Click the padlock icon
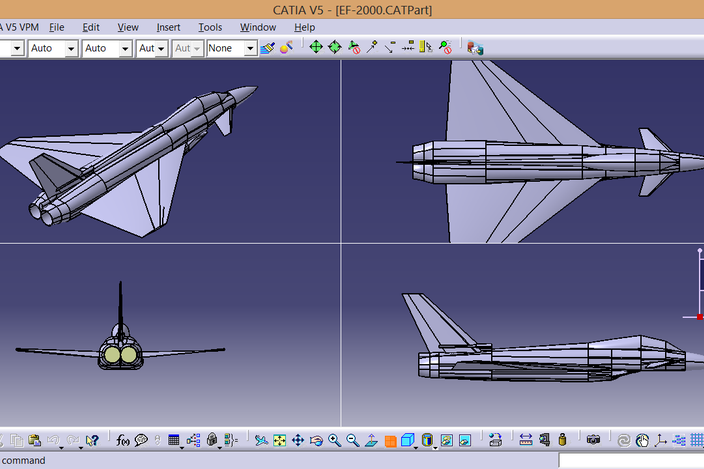 tap(212, 440)
